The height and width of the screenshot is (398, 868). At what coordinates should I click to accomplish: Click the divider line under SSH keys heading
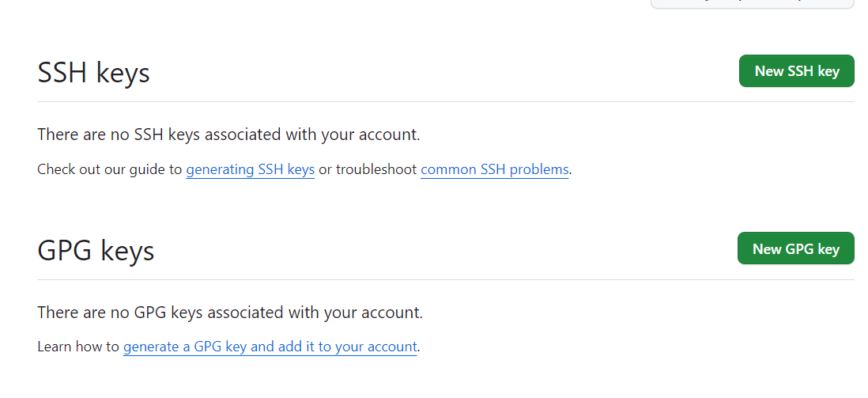pos(445,102)
